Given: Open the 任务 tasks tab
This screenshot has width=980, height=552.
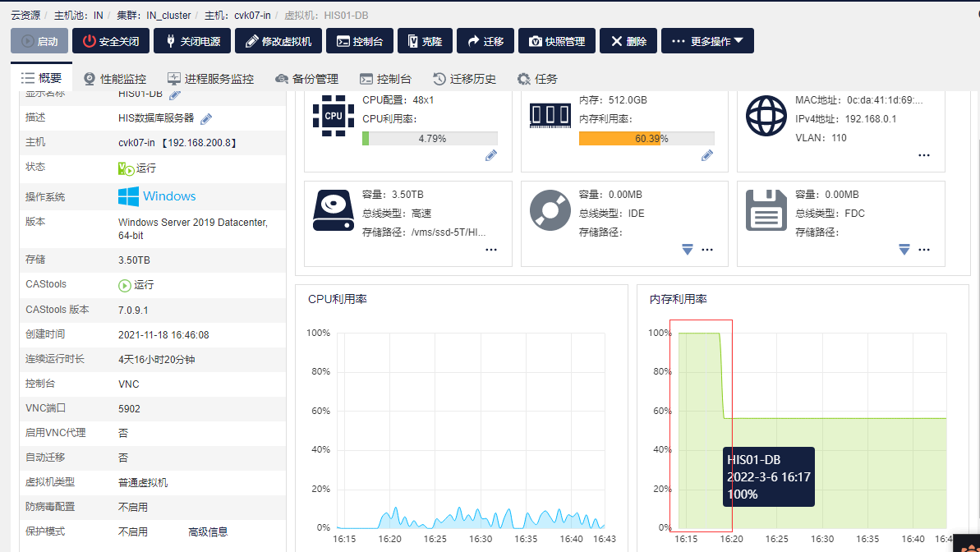Looking at the screenshot, I should tap(537, 79).
